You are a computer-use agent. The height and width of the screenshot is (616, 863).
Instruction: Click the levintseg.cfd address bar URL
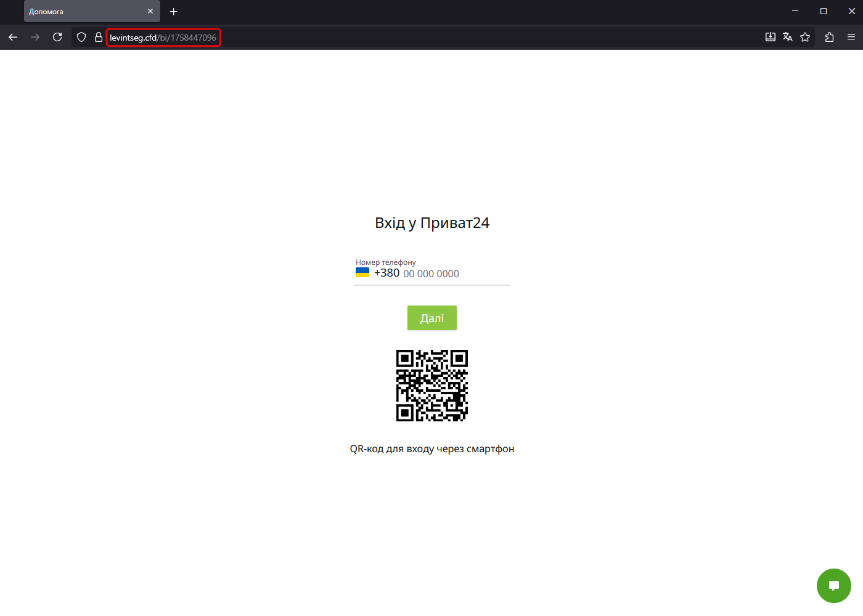click(163, 38)
